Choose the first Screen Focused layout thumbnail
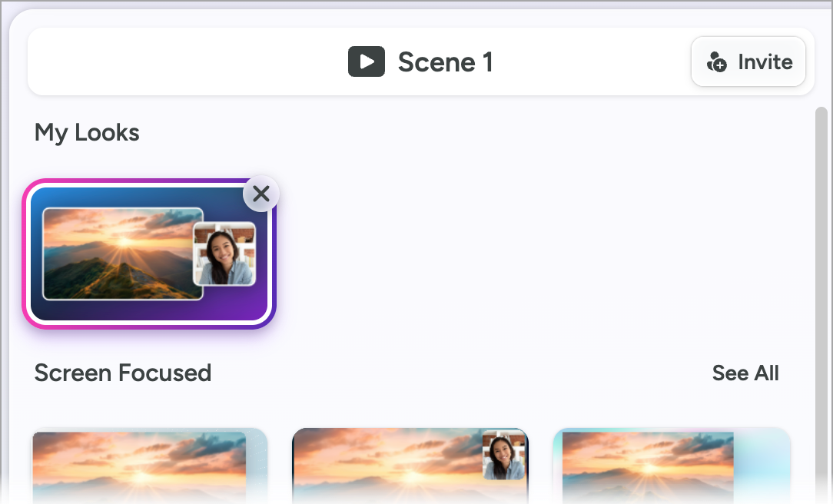The width and height of the screenshot is (833, 504). coord(149,466)
